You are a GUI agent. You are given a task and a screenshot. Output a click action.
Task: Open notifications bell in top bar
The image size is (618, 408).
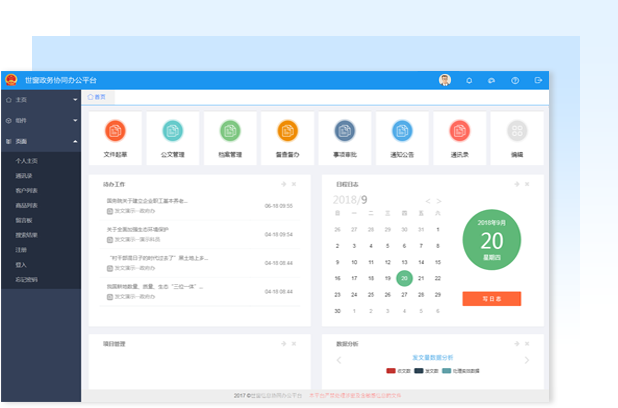point(469,80)
